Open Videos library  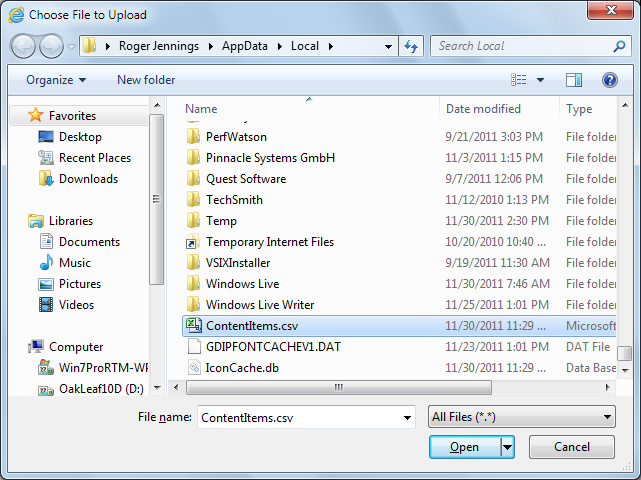(x=67, y=305)
